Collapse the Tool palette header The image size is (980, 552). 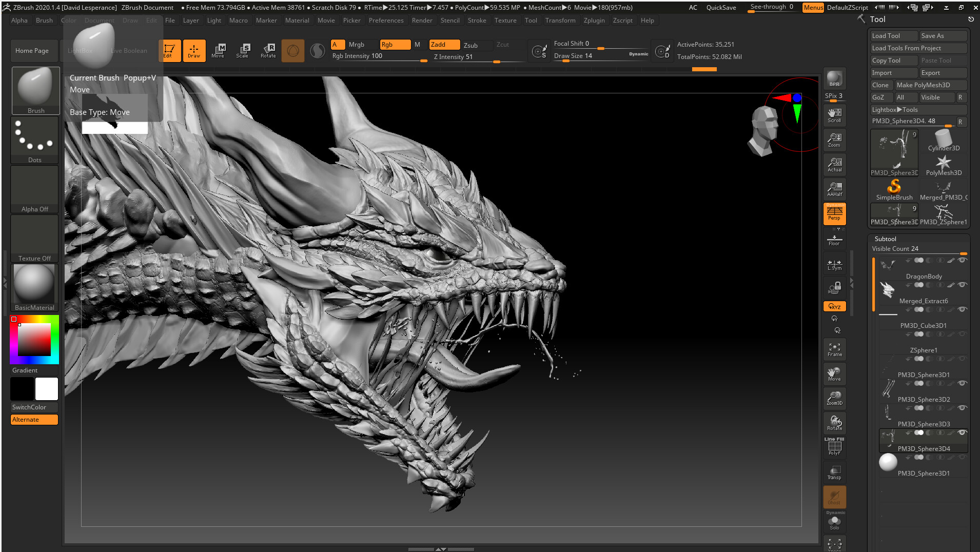(877, 19)
